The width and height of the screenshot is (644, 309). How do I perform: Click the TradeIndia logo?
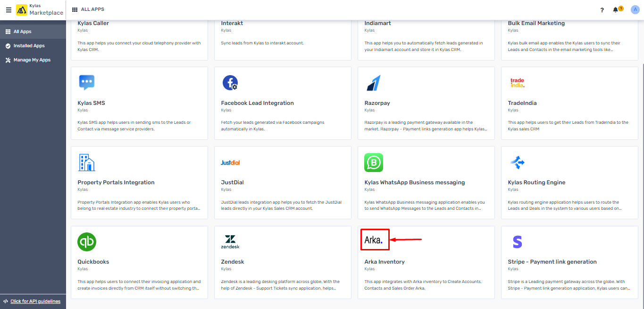pyautogui.click(x=517, y=83)
